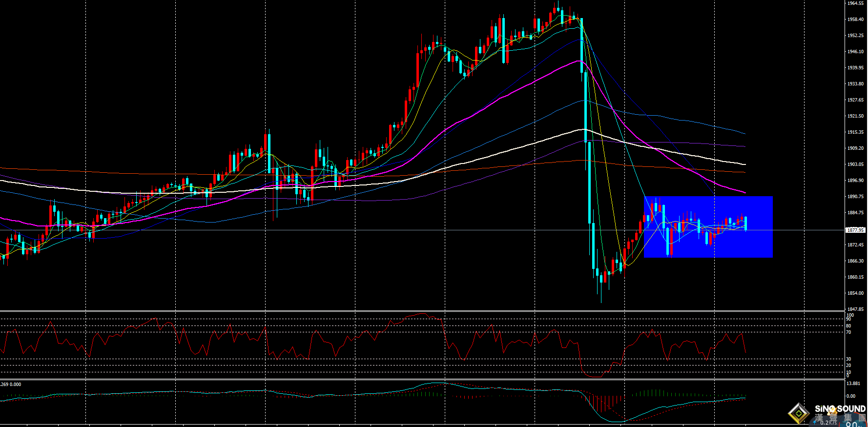Select the RSI level 30 scale label
Screen dimensions: 868x427
pos(848,359)
